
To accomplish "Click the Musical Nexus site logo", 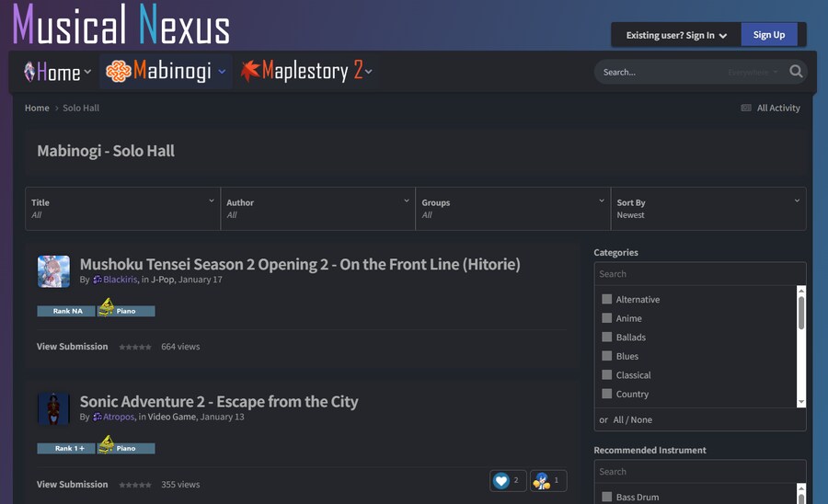I will pos(121,24).
